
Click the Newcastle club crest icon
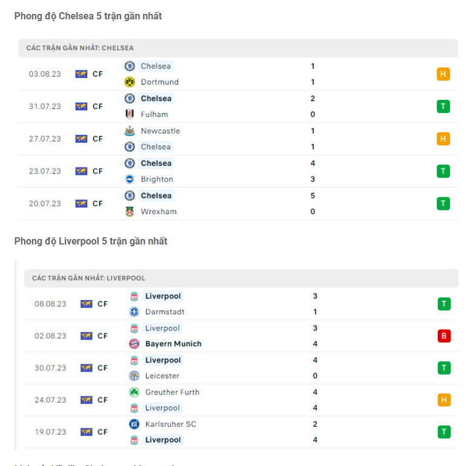tap(130, 131)
